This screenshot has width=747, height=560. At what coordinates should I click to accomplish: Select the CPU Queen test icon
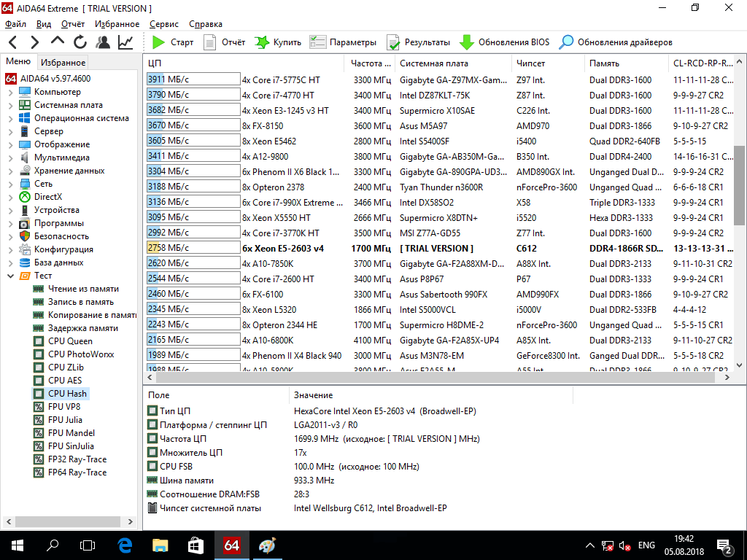coord(39,341)
